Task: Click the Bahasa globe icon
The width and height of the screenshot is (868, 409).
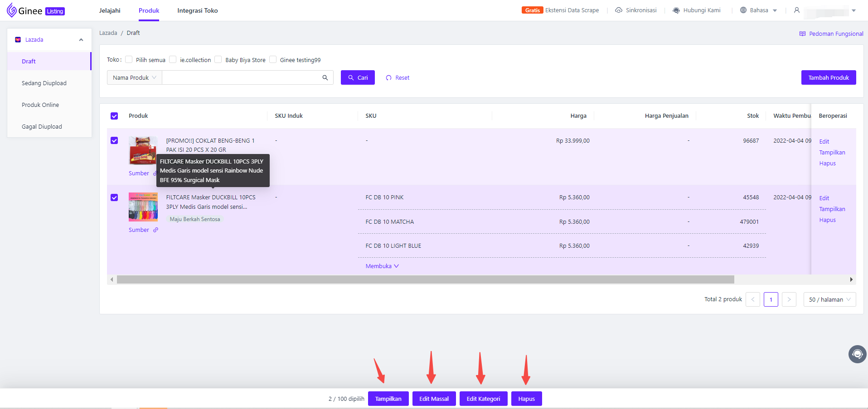Action: pos(743,10)
